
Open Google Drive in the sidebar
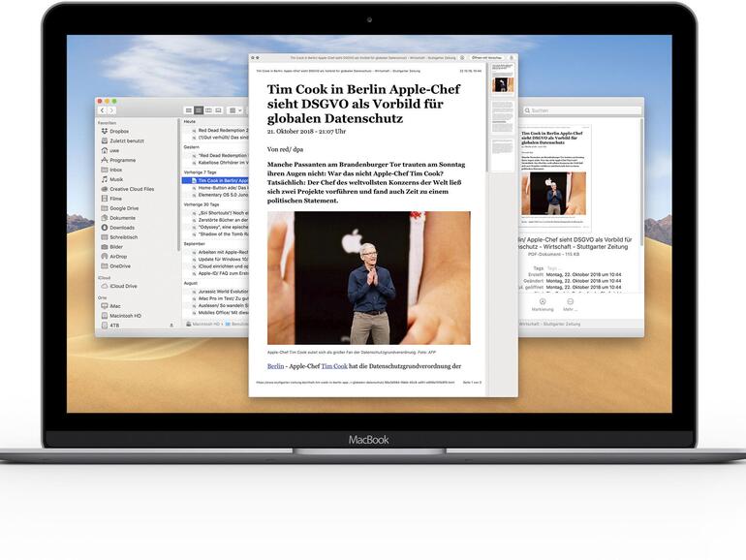point(120,208)
